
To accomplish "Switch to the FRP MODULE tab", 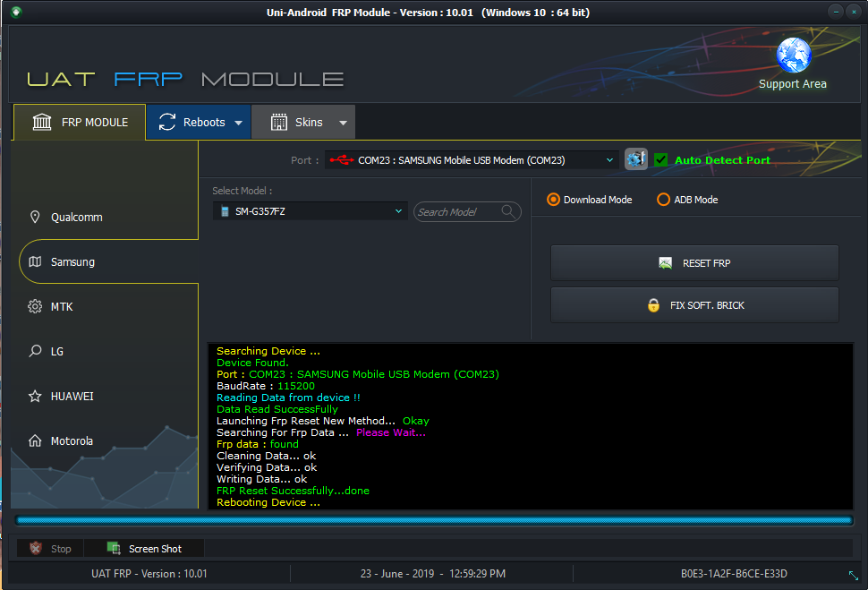I will [x=80, y=122].
